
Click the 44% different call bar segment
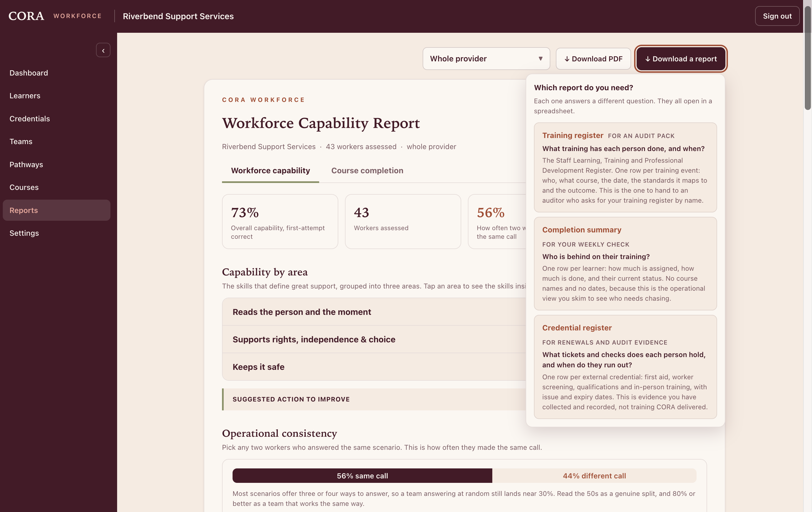(594, 476)
